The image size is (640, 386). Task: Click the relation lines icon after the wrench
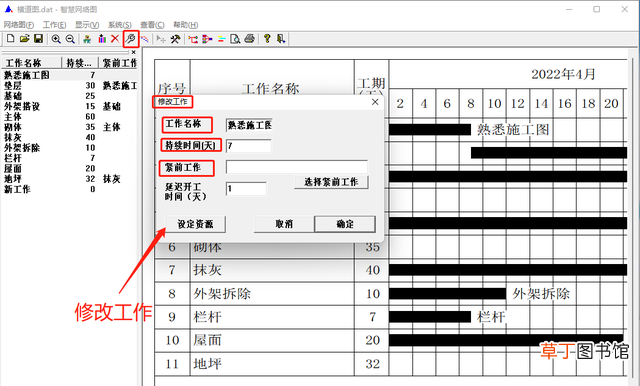(144, 39)
